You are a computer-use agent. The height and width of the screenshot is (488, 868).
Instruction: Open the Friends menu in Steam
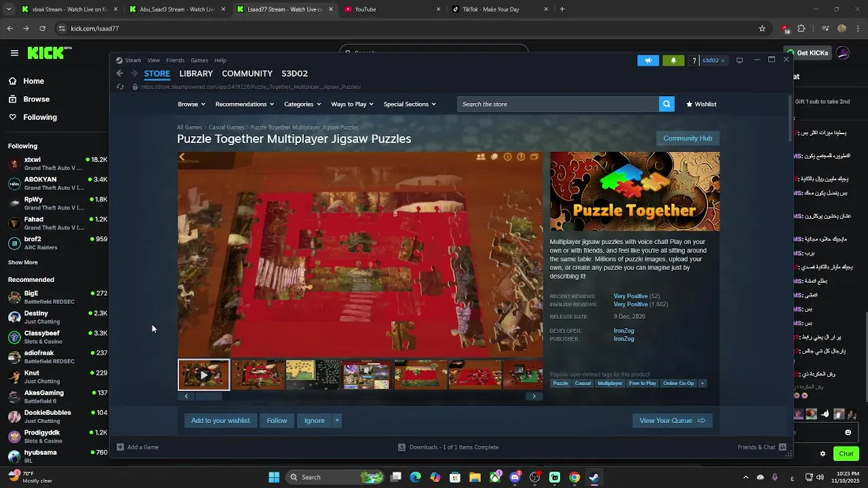(x=175, y=60)
